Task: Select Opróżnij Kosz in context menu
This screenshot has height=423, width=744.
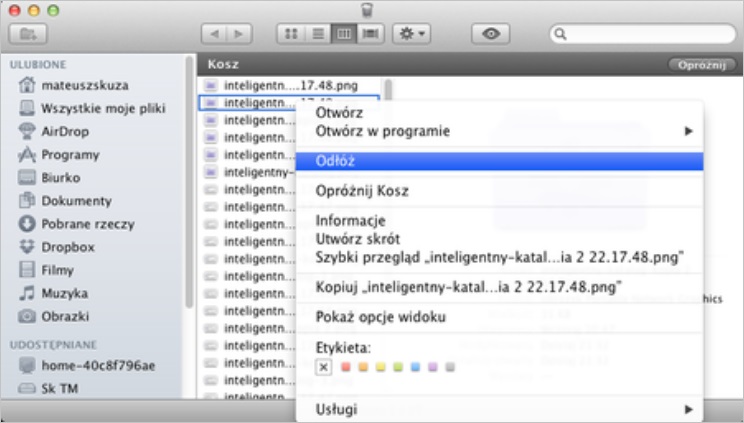Action: coord(362,190)
